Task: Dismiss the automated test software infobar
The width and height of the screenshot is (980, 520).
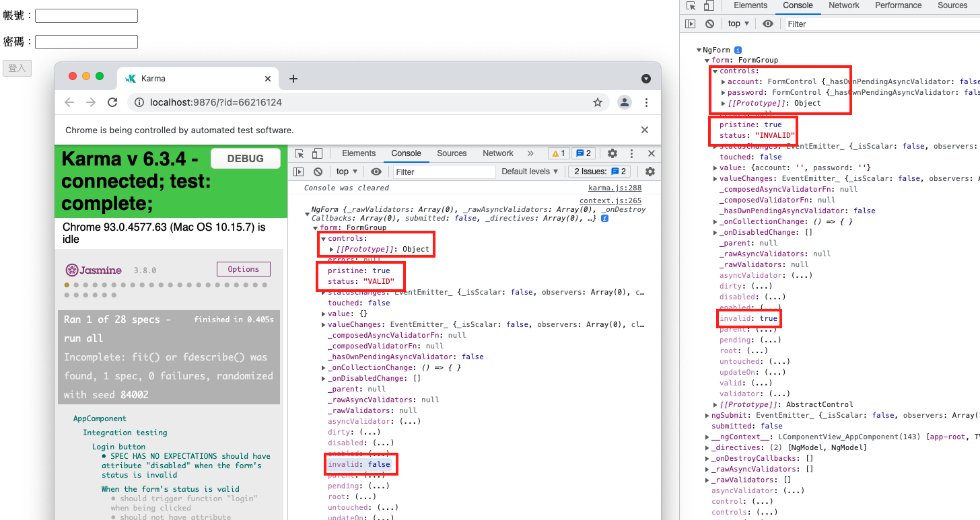Action: click(644, 130)
